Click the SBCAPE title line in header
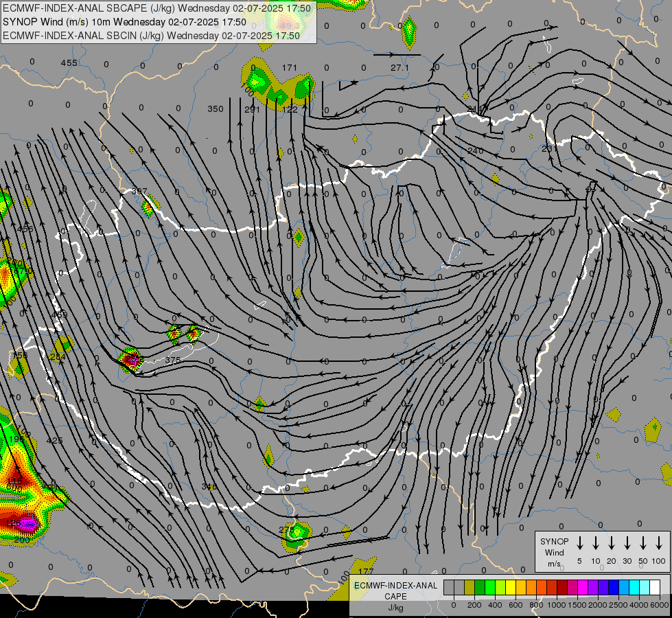This screenshot has width=672, height=618. [x=157, y=8]
